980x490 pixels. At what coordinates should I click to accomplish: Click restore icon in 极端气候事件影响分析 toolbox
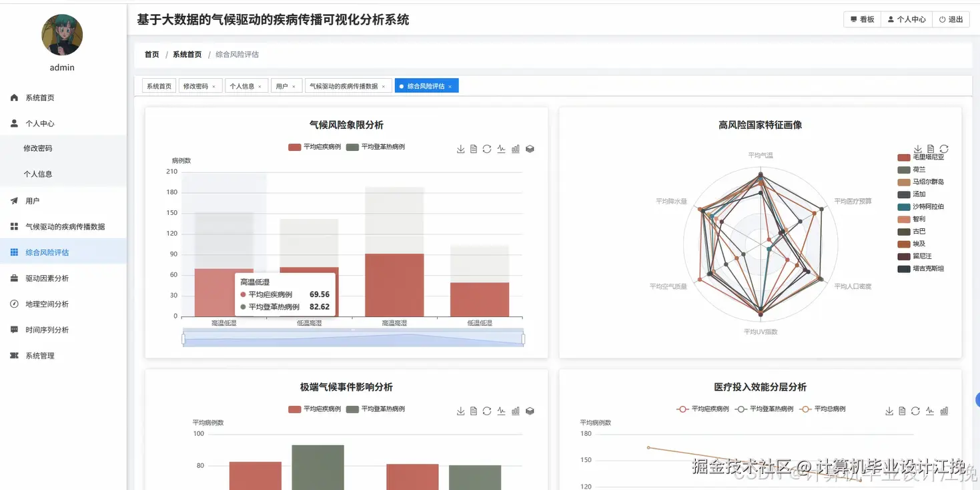[487, 411]
